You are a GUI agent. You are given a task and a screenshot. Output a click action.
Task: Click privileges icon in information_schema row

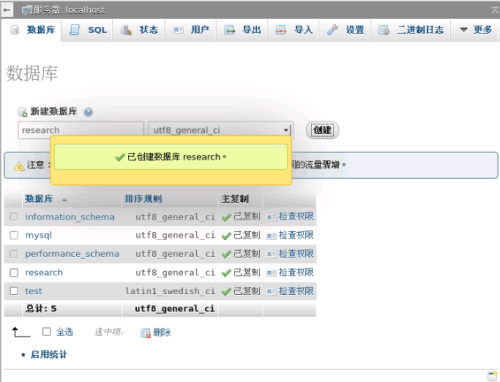pos(271,218)
